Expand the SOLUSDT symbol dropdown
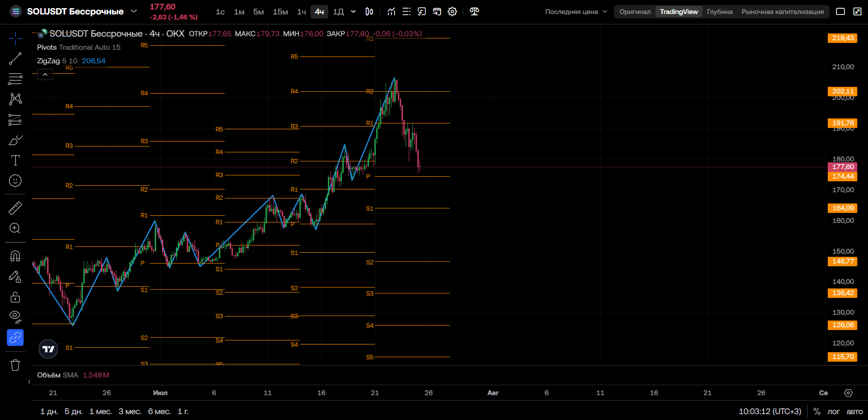The height and width of the screenshot is (420, 868). [134, 11]
